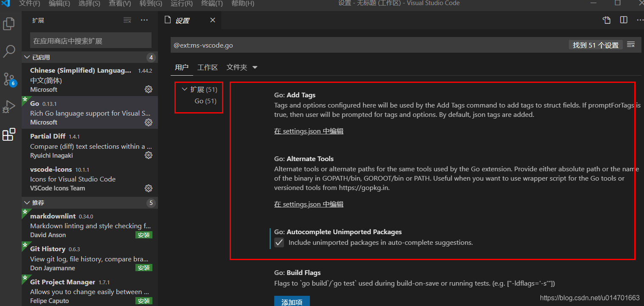Open the 运行(R) menu

181,3
